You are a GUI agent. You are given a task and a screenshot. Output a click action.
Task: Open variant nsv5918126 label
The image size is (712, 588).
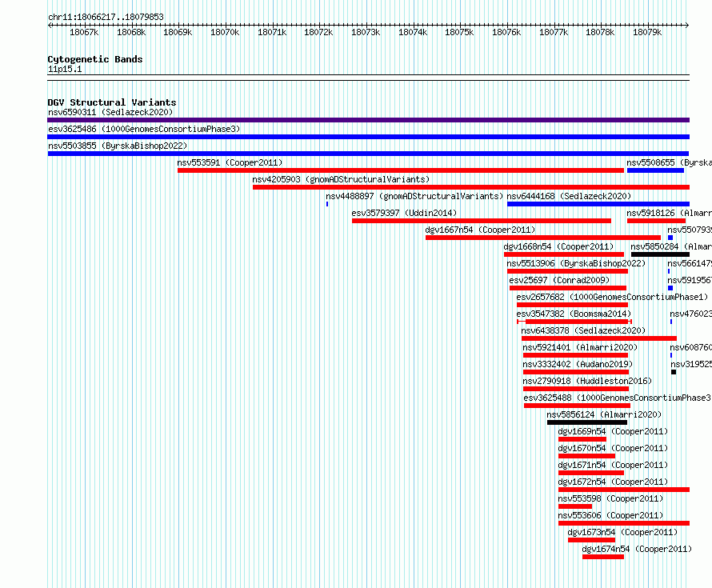point(669,213)
